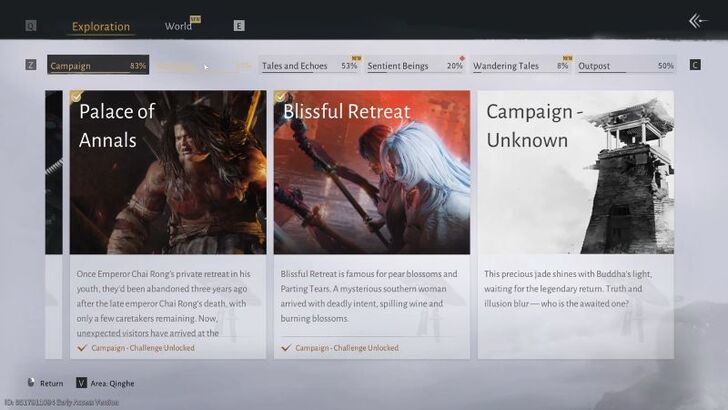Click the 83% value on the Campaign tab

tap(138, 66)
